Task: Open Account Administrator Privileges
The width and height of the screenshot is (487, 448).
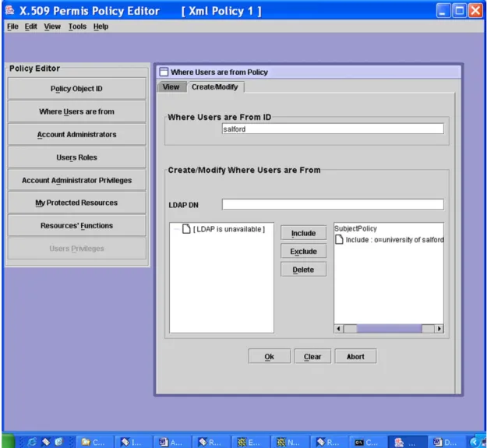Action: click(x=76, y=181)
